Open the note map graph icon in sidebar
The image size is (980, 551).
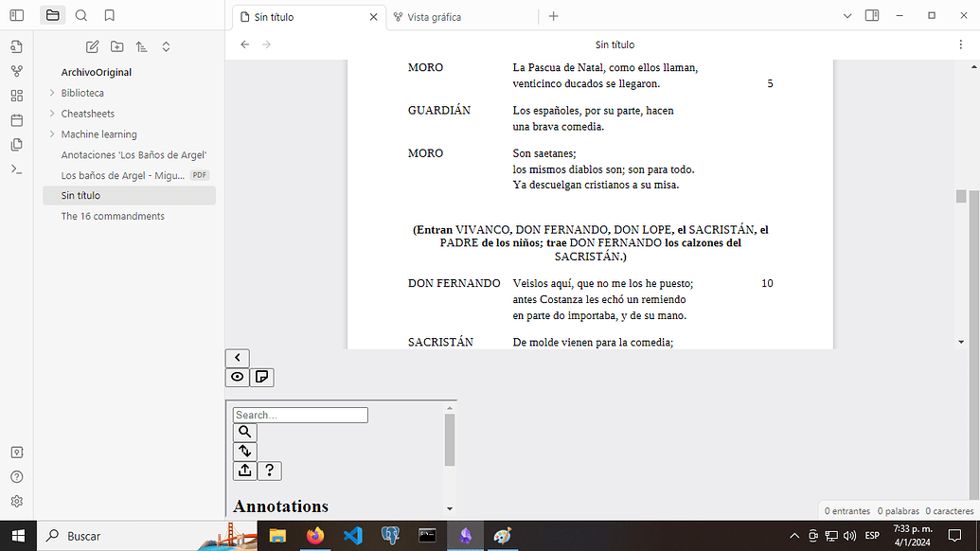click(16, 70)
